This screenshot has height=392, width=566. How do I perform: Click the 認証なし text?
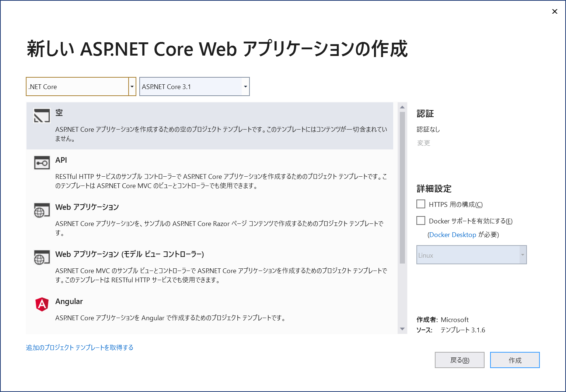pyautogui.click(x=428, y=129)
